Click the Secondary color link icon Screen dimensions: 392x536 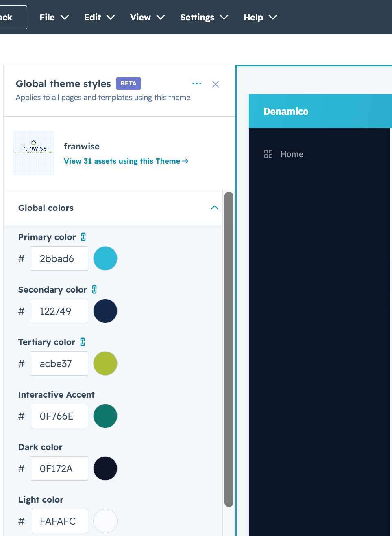pyautogui.click(x=94, y=289)
